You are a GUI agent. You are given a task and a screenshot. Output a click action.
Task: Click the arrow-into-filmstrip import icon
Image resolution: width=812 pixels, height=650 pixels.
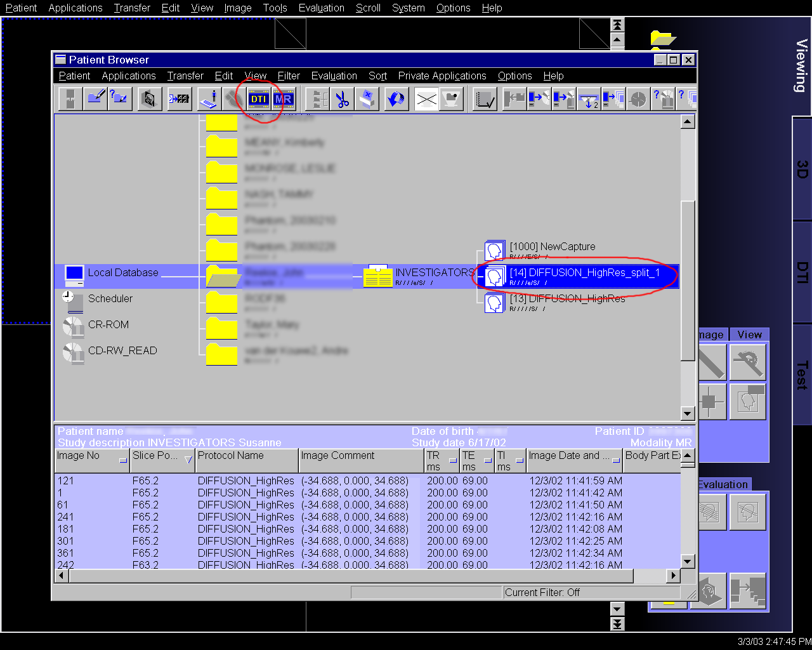[180, 99]
